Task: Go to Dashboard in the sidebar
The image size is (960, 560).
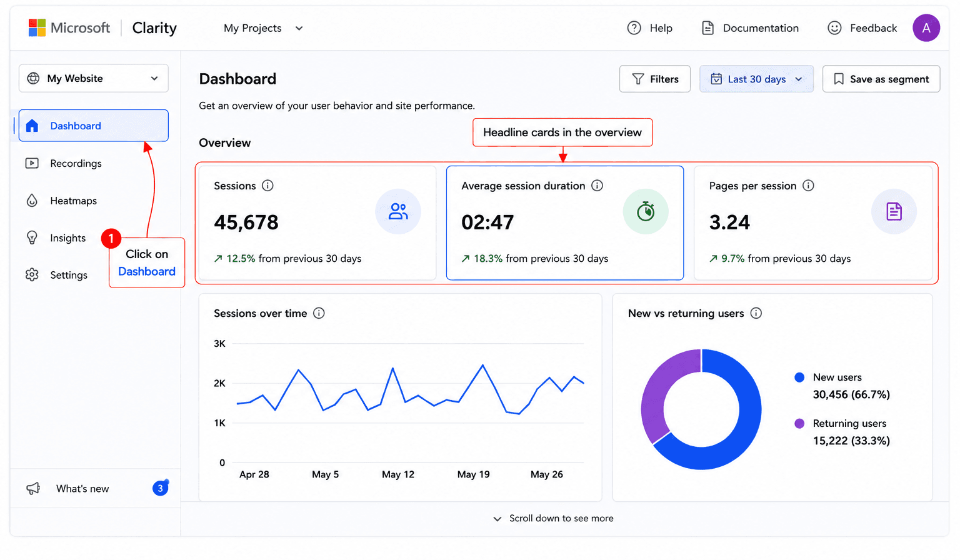Action: pos(94,126)
